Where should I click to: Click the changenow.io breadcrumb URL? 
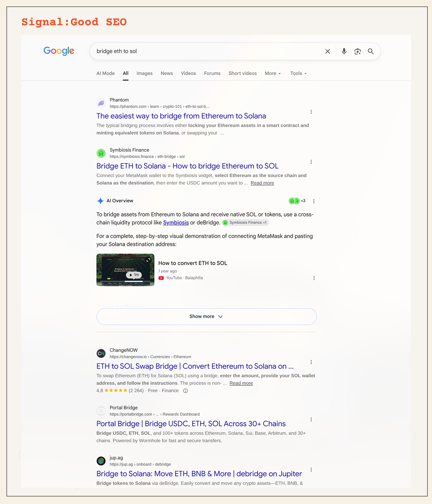coord(150,357)
